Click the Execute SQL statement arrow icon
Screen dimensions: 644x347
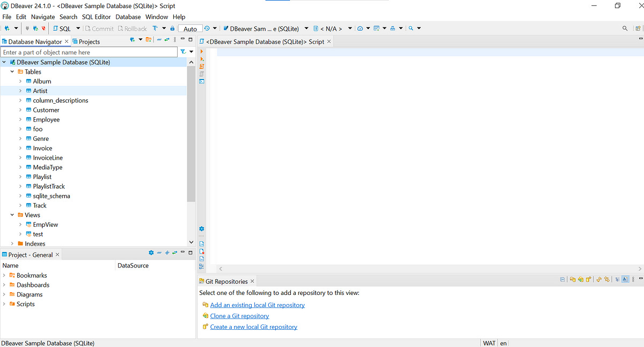tap(202, 52)
